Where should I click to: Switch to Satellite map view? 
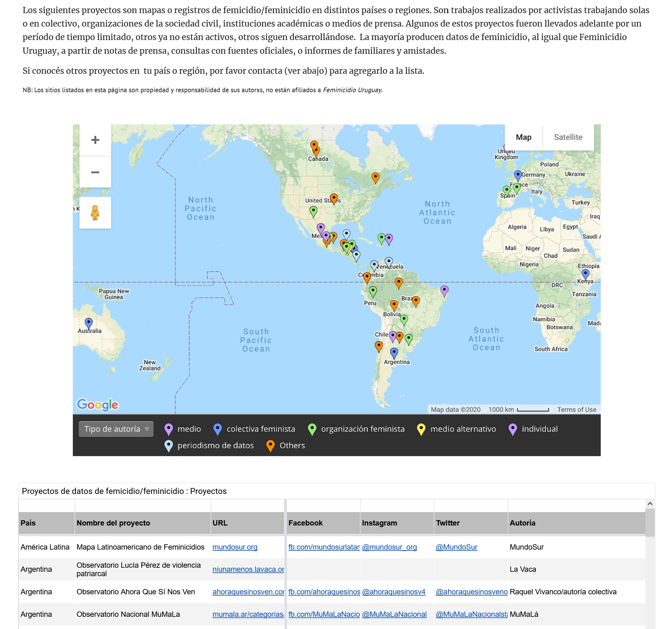click(568, 137)
